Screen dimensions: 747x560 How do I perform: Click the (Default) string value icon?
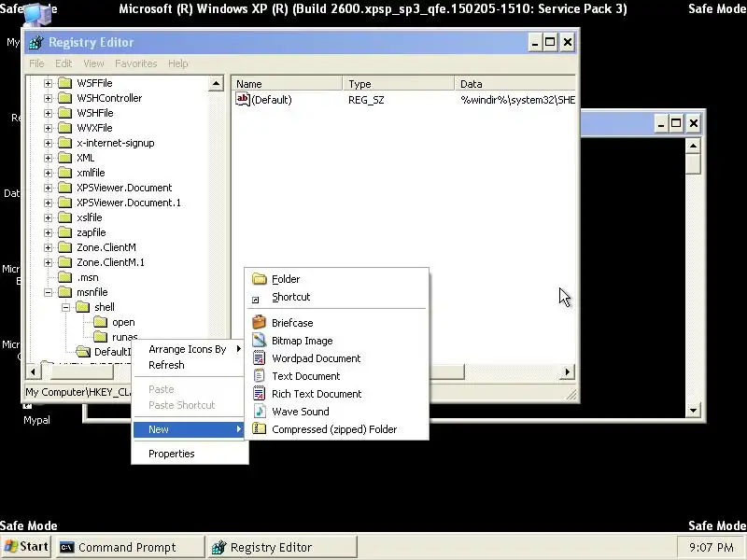[x=243, y=99]
